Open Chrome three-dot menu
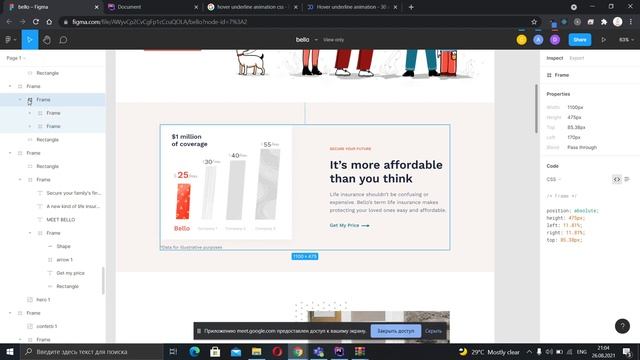Screen dimensions: 640x360 pyautogui.click(x=631, y=22)
